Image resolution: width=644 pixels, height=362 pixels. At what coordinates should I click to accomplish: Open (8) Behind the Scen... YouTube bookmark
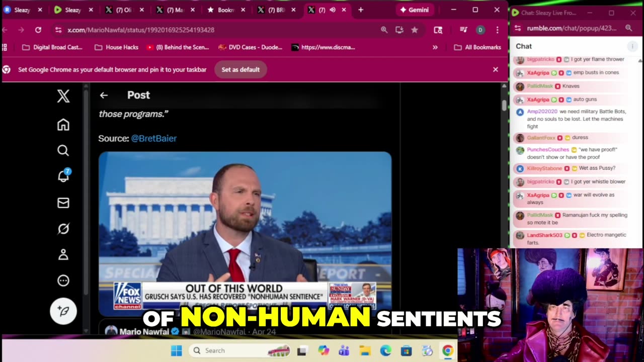coord(178,47)
